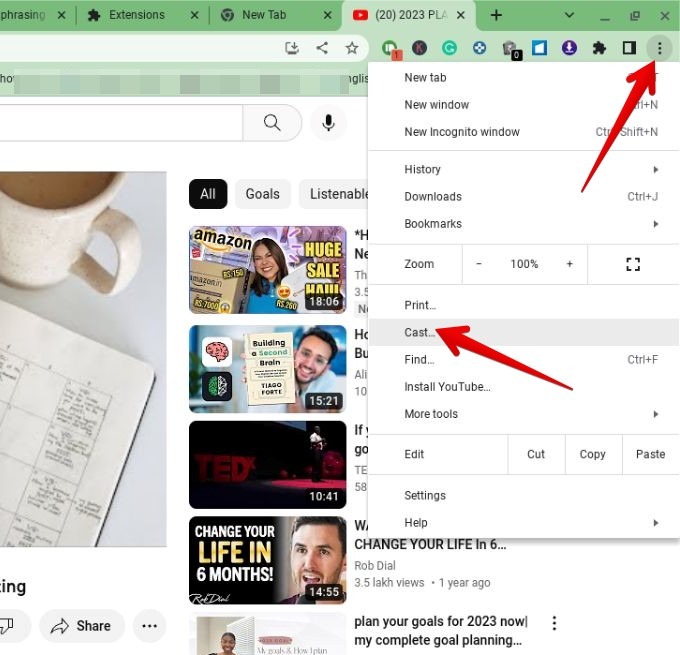
Task: Click the Share button below the video
Action: tap(82, 626)
